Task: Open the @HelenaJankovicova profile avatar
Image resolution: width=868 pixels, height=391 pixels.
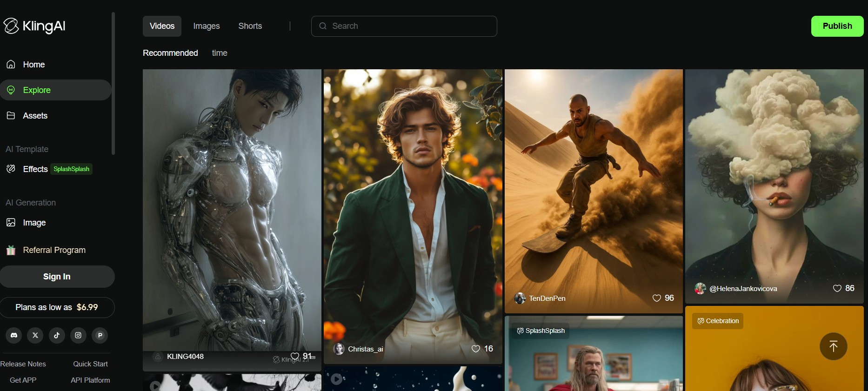Action: click(x=700, y=288)
